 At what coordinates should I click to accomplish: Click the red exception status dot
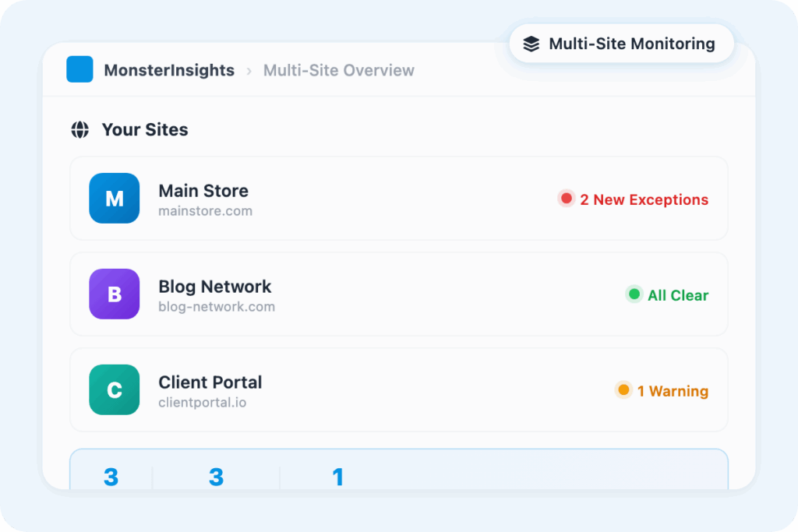[567, 199]
